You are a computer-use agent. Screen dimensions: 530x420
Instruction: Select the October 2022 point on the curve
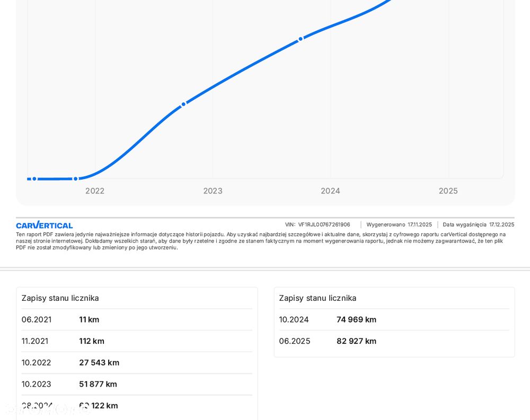(183, 104)
